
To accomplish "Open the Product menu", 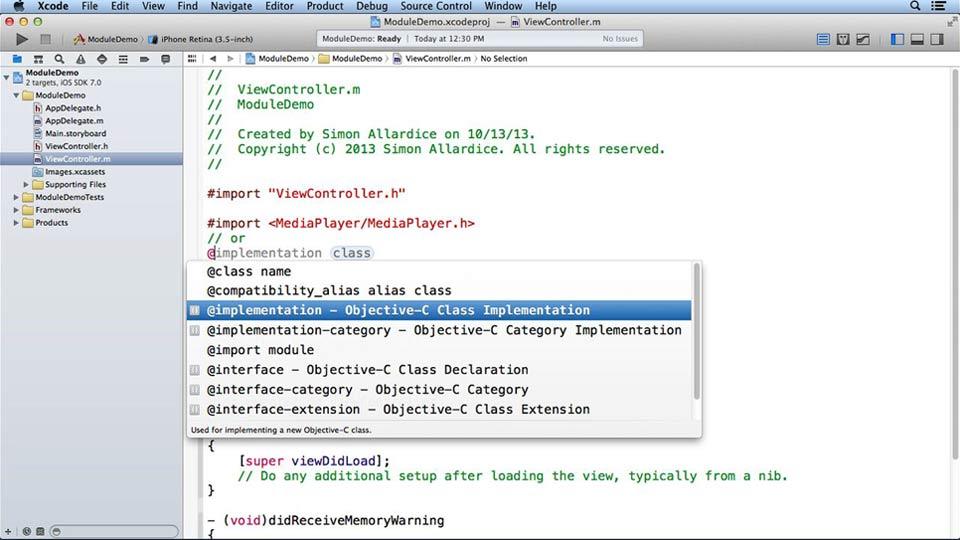I will click(324, 6).
